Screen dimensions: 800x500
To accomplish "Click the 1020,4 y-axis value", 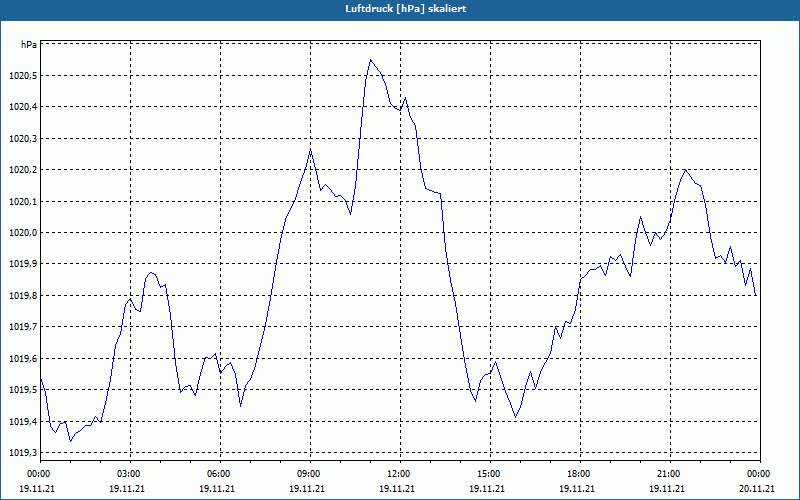I will (23, 107).
